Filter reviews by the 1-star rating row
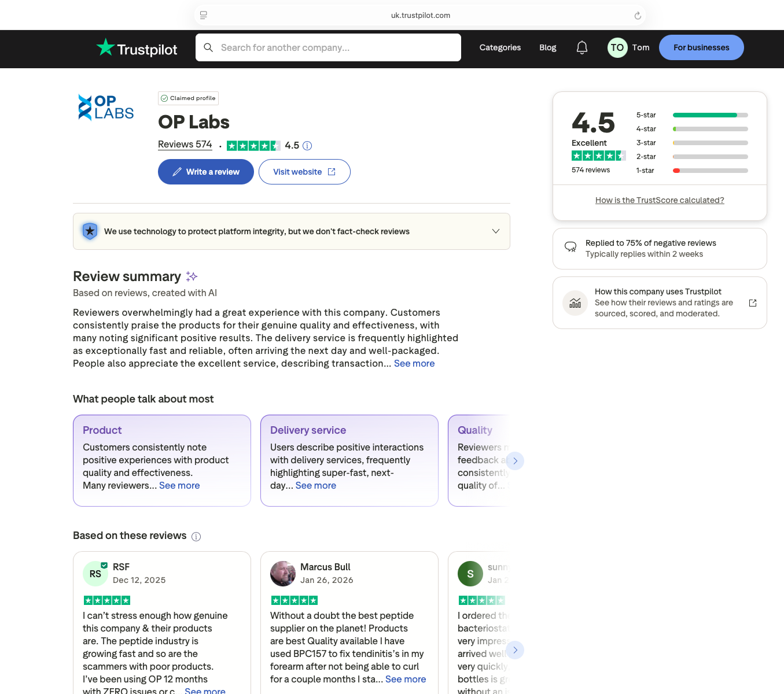The image size is (784, 694). tap(710, 171)
